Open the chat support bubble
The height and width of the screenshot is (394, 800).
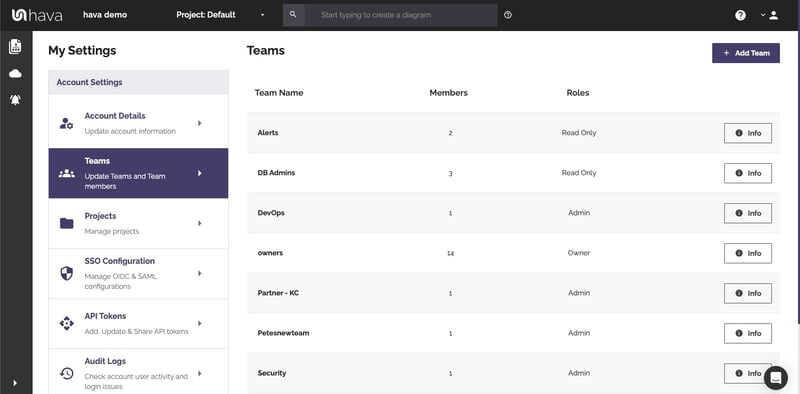776,378
